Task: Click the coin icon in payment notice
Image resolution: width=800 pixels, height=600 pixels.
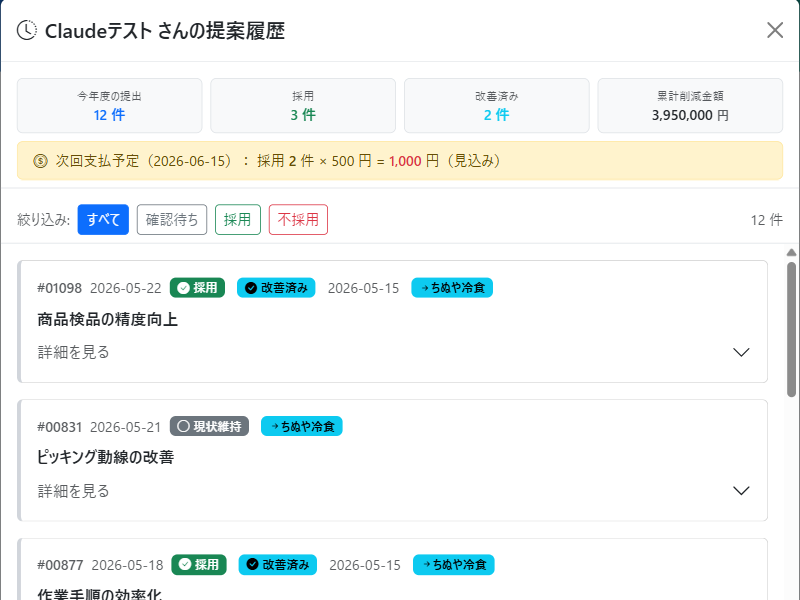Action: point(40,161)
